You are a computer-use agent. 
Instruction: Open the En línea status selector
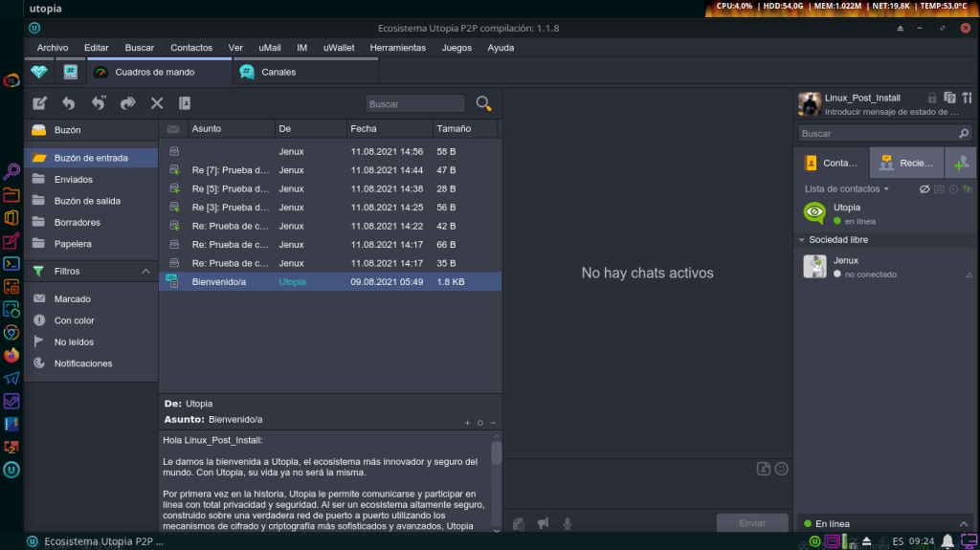(x=884, y=523)
